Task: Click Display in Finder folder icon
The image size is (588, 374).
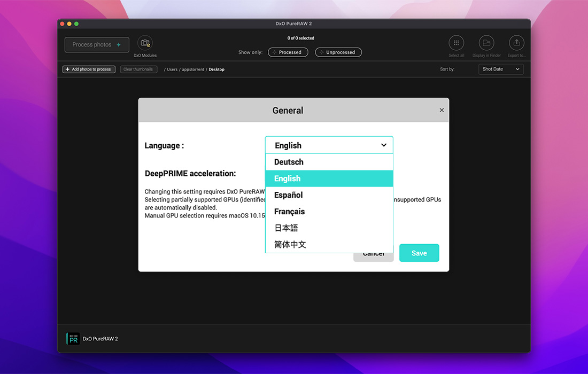Action: click(486, 43)
